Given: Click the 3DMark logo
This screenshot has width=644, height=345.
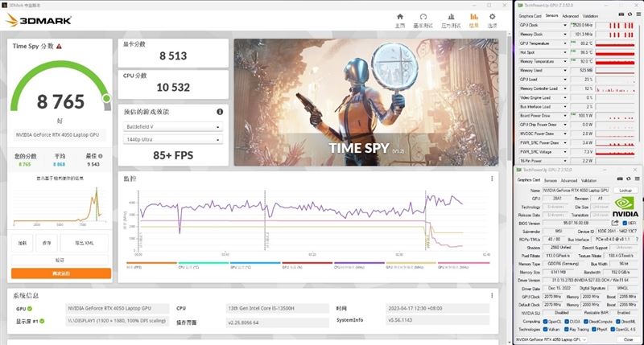Looking at the screenshot, I should [39, 19].
